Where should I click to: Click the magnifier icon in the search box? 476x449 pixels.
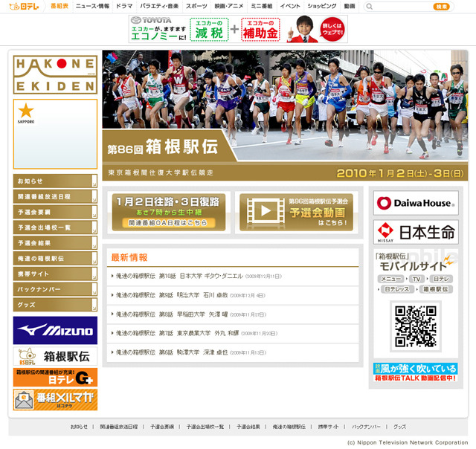coord(370,7)
